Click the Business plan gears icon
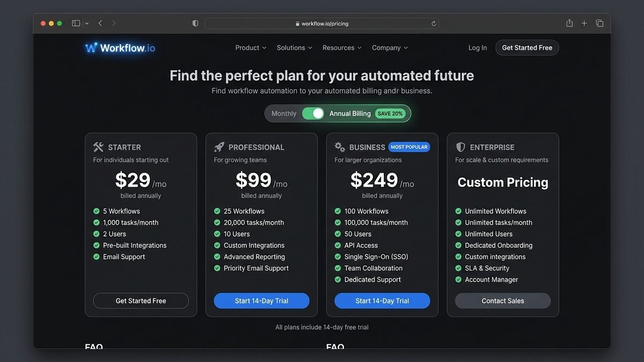The height and width of the screenshot is (362, 644). (x=340, y=147)
